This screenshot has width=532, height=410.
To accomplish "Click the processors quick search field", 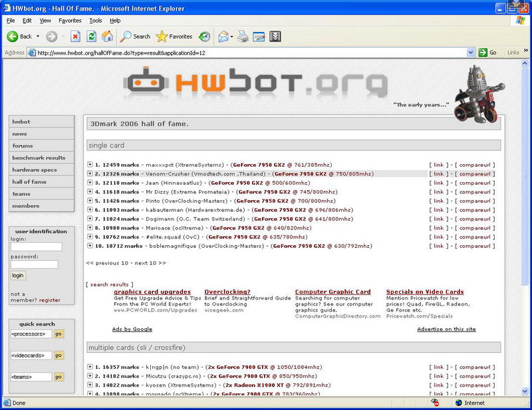I will (31, 334).
